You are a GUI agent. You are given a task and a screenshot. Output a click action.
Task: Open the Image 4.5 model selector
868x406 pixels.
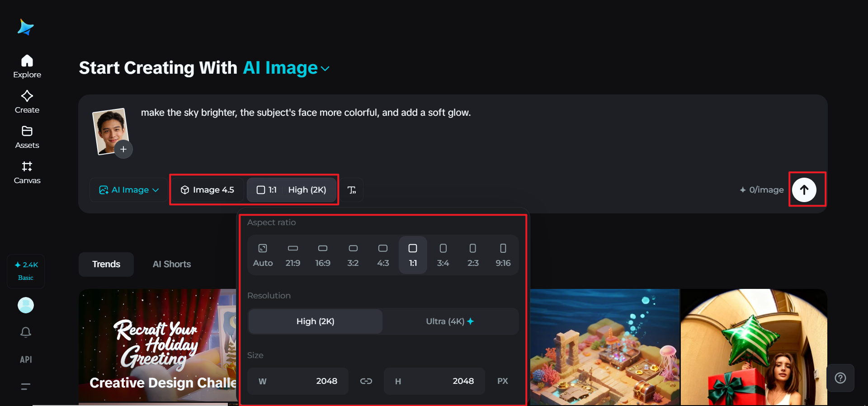pyautogui.click(x=208, y=190)
